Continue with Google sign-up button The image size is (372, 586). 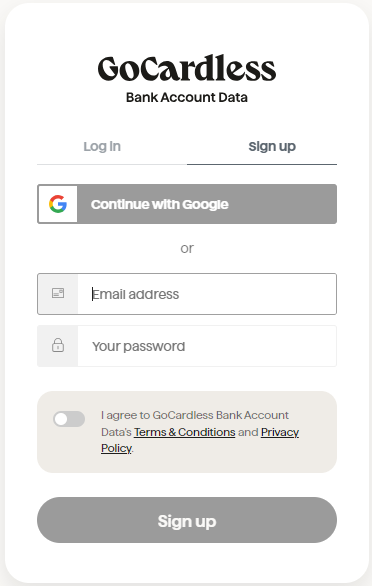coord(187,204)
